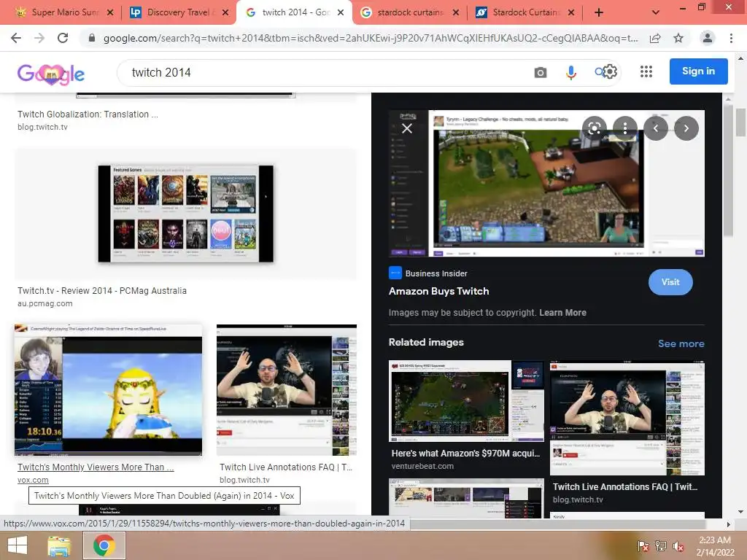Click the address bar URL
747x560 pixels.
point(370,38)
